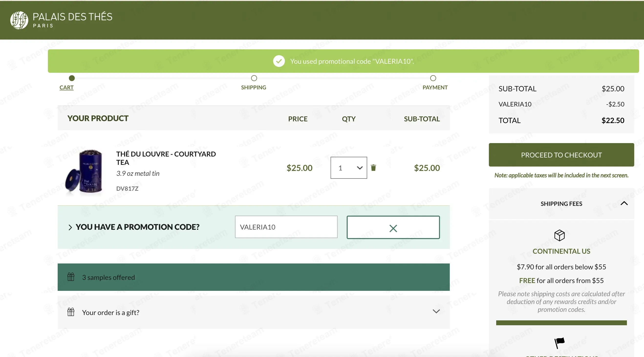The image size is (644, 357).
Task: Go to the Payment step
Action: [x=435, y=87]
